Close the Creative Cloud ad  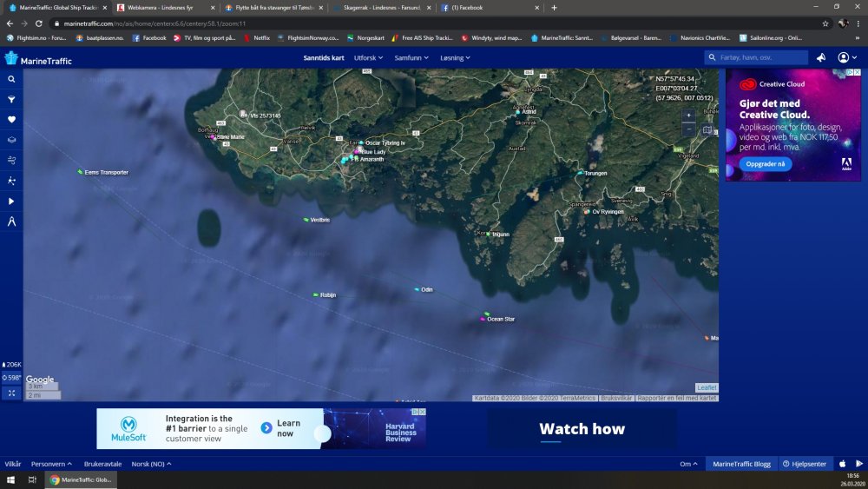(857, 72)
